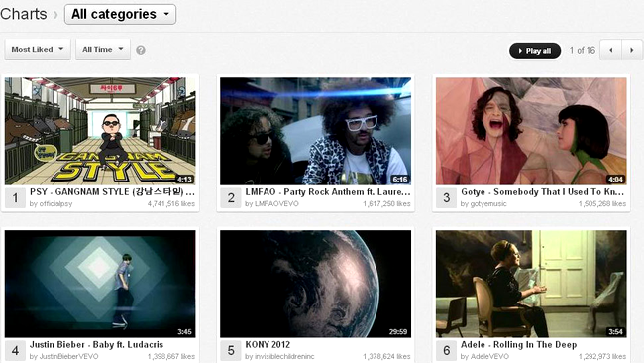This screenshot has height=363, width=644.
Task: Go to the previous chart page
Action: [x=610, y=50]
